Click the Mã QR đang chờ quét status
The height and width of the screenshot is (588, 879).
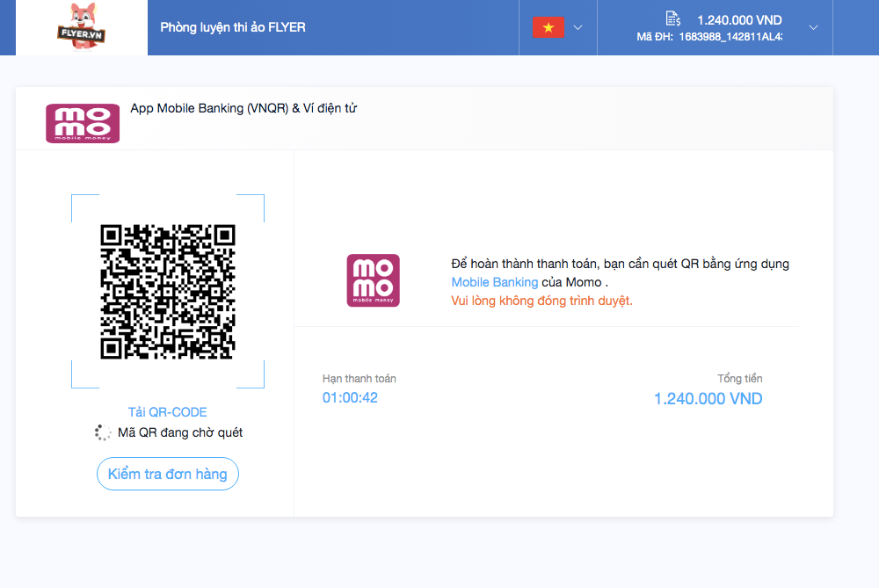(x=180, y=432)
